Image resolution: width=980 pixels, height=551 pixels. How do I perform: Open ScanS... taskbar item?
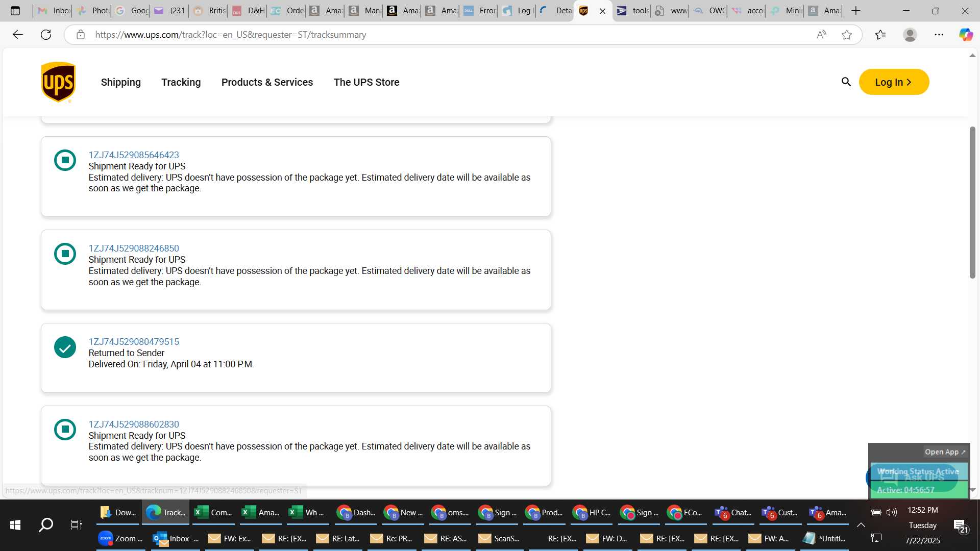pyautogui.click(x=499, y=538)
